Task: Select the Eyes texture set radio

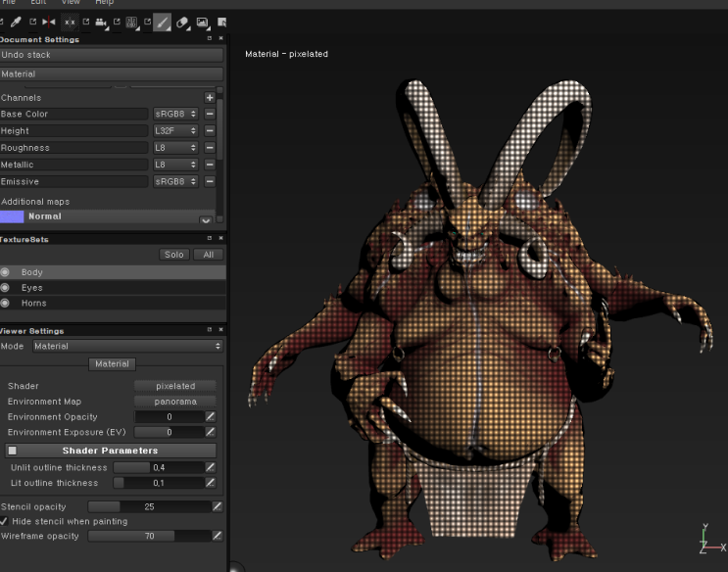Action: (5, 288)
